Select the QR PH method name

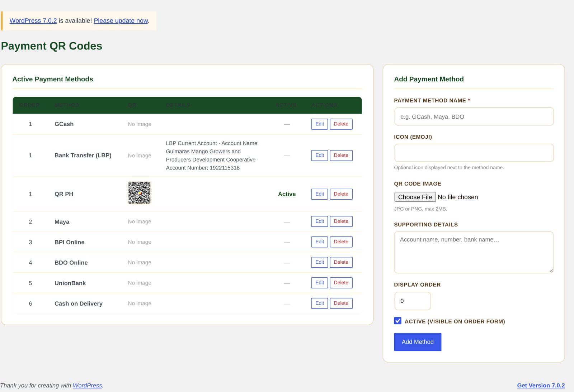pyautogui.click(x=64, y=194)
